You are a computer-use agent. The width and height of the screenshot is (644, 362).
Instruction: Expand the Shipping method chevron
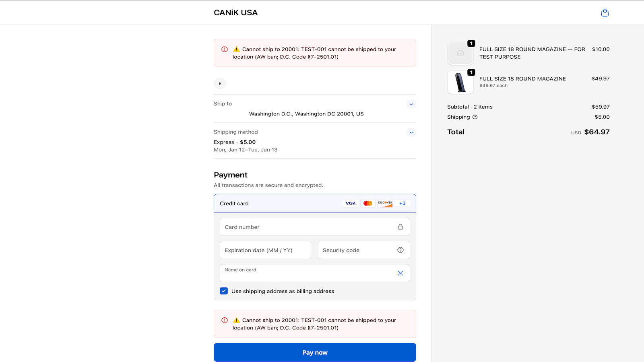click(411, 132)
